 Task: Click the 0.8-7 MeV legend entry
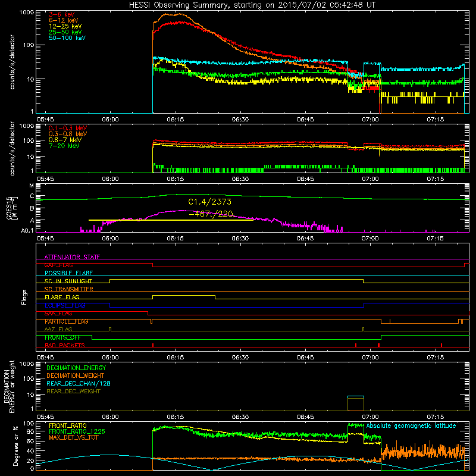[65, 140]
